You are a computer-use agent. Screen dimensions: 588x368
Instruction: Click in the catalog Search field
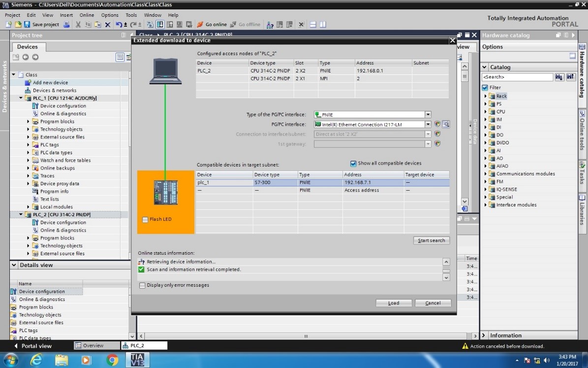[517, 77]
